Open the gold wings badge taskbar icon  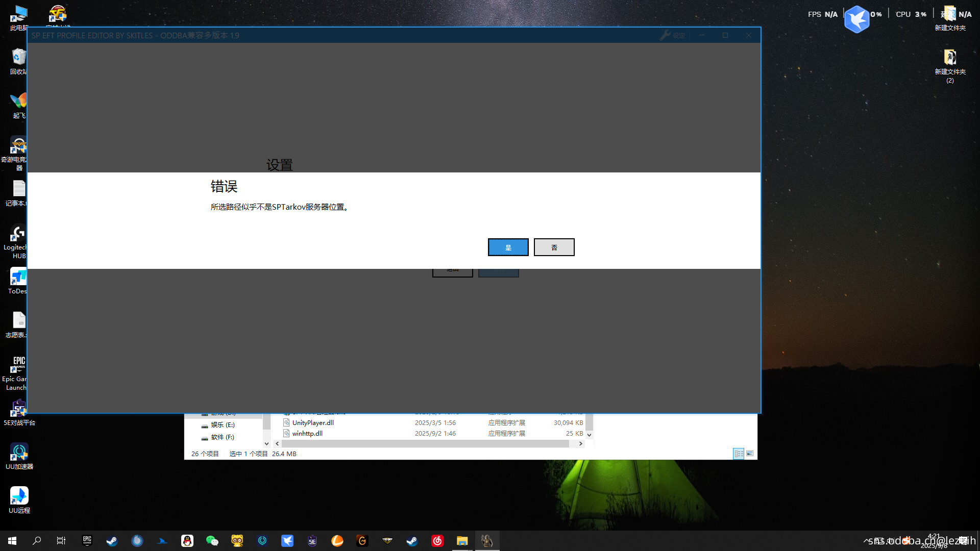coord(387,541)
